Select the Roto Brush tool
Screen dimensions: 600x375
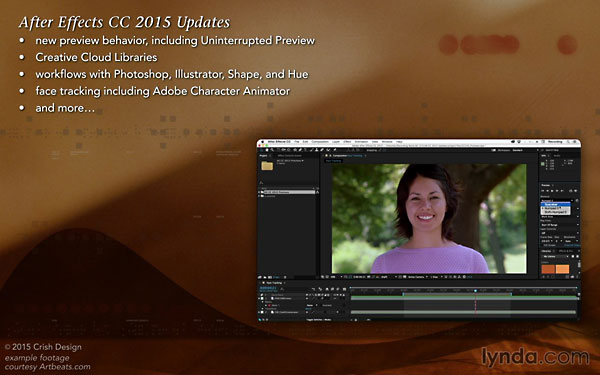coord(328,150)
